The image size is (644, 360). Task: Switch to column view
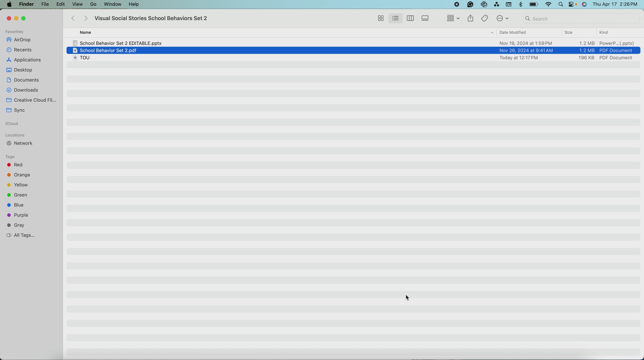point(410,19)
